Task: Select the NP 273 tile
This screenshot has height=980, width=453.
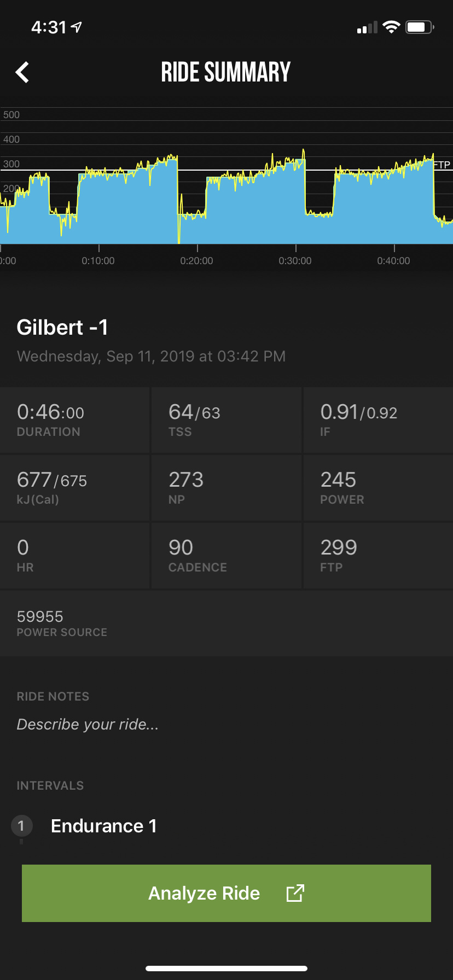Action: pos(226,488)
